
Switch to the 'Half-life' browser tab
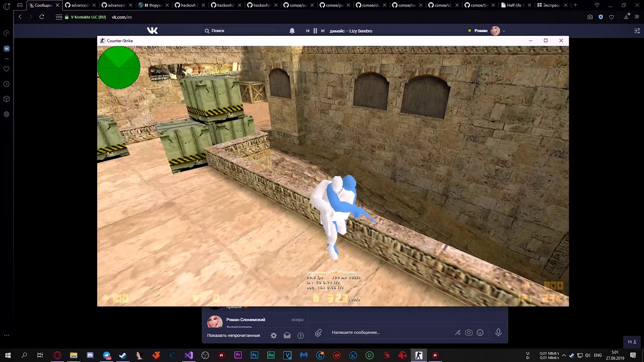(514, 5)
